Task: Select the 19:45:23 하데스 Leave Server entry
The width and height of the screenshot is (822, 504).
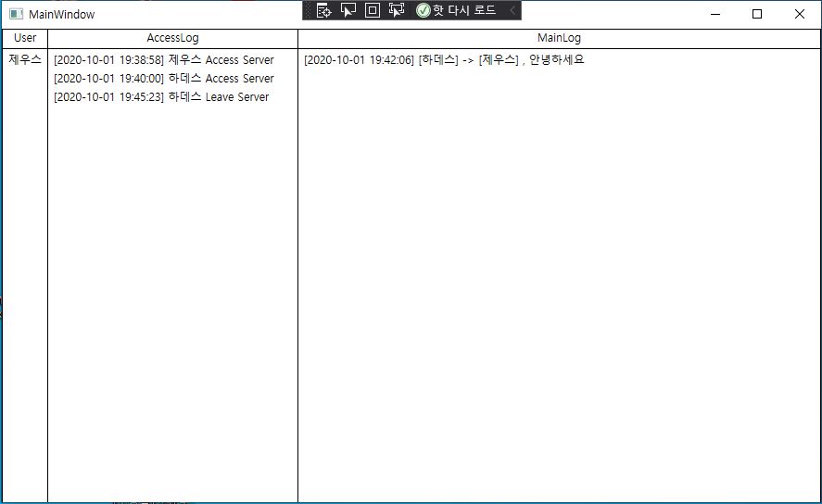Action: tap(161, 97)
